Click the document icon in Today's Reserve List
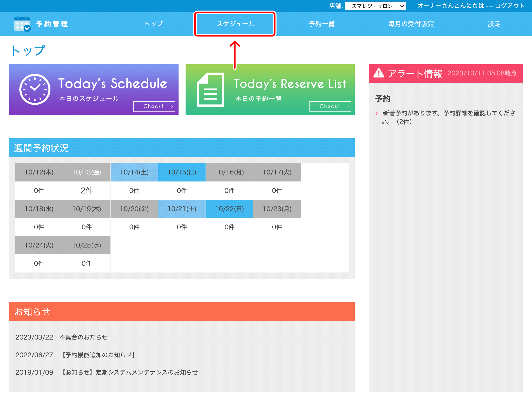The width and height of the screenshot is (532, 403). pos(211,89)
